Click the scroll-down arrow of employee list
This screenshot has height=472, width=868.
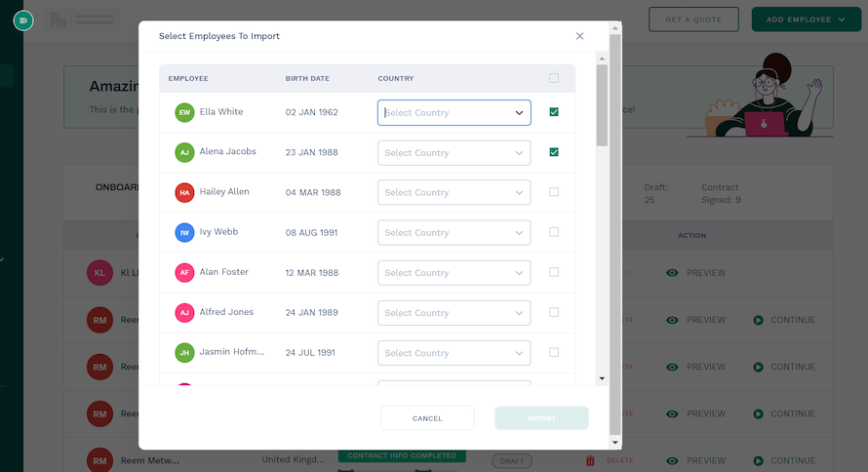tap(602, 377)
